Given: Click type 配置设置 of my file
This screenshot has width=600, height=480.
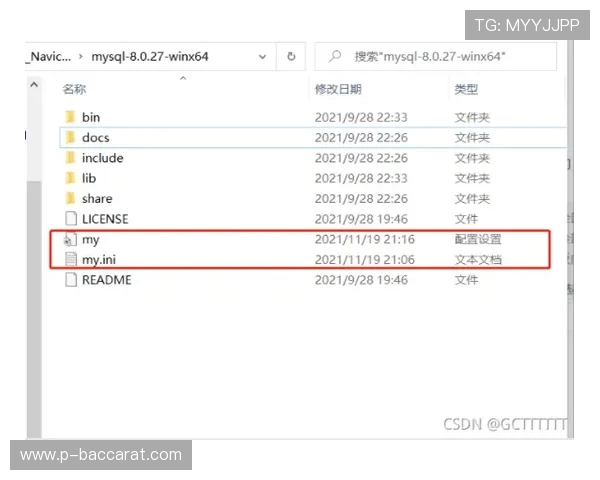Looking at the screenshot, I should [478, 239].
